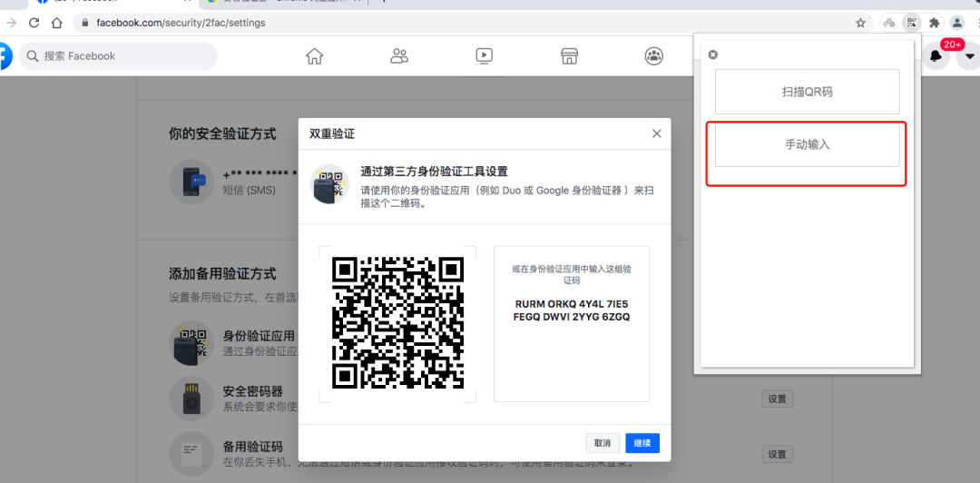Close the 双重验证 dialog with X

pyautogui.click(x=656, y=133)
